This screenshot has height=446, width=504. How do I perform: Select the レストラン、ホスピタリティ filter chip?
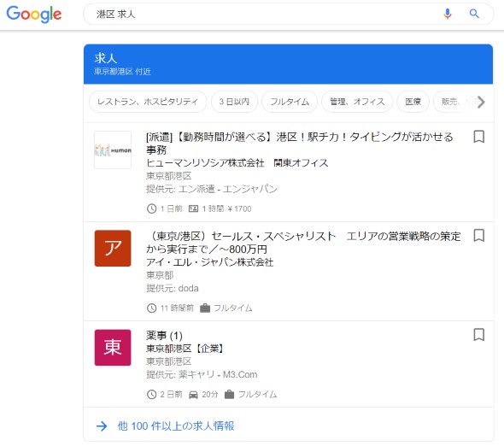tap(148, 102)
